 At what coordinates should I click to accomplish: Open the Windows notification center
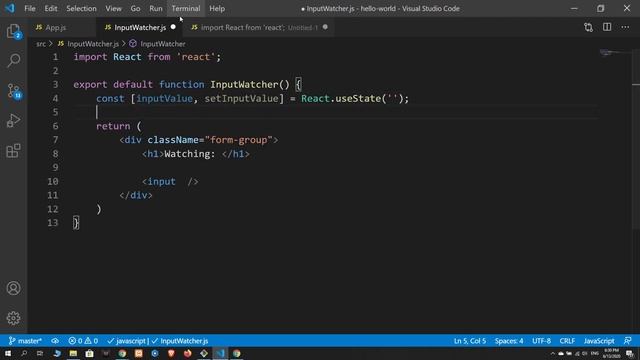[x=630, y=353]
